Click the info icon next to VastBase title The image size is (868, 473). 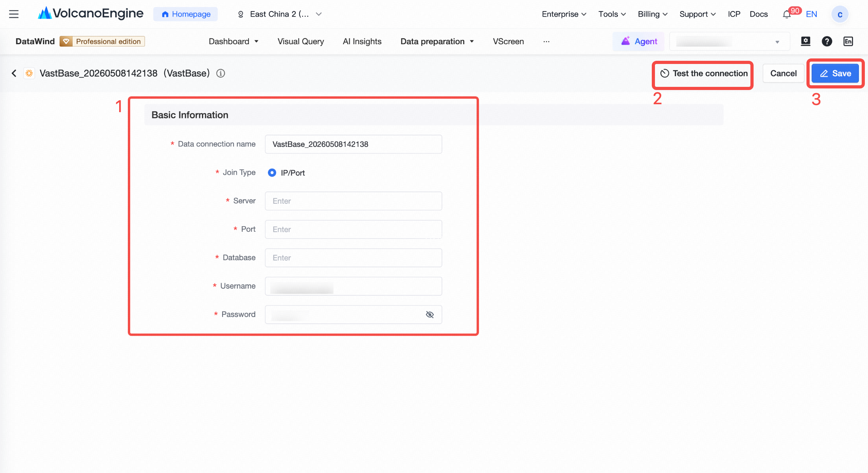click(221, 73)
